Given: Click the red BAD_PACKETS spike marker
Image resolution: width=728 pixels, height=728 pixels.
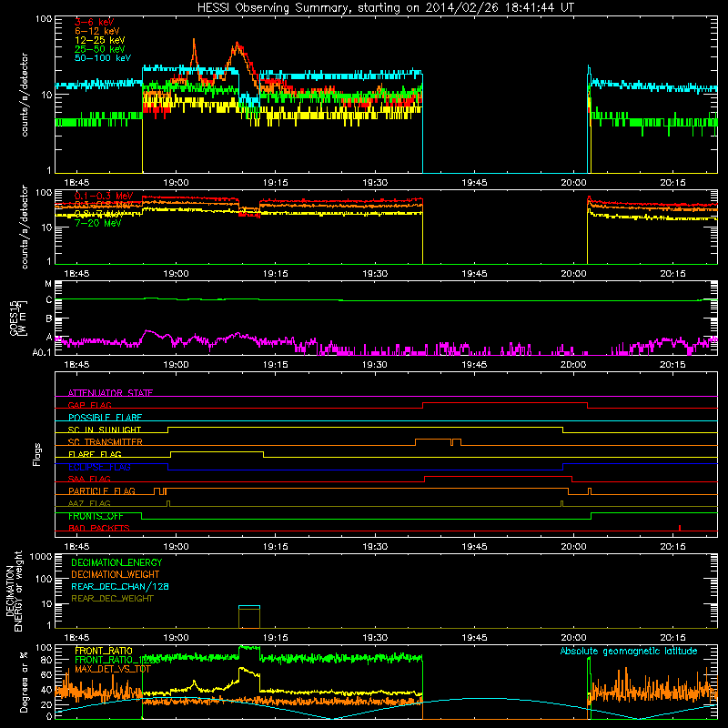Looking at the screenshot, I should pyautogui.click(x=680, y=528).
